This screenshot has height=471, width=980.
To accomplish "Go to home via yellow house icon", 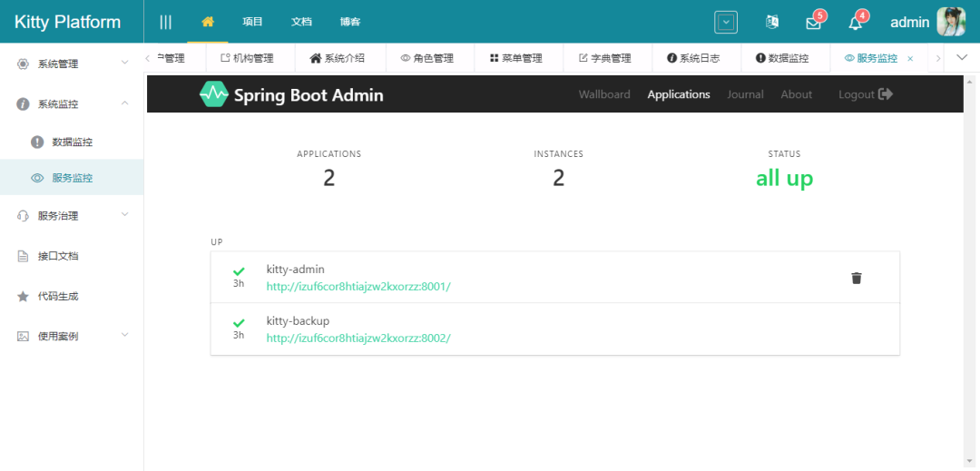I will coord(208,21).
